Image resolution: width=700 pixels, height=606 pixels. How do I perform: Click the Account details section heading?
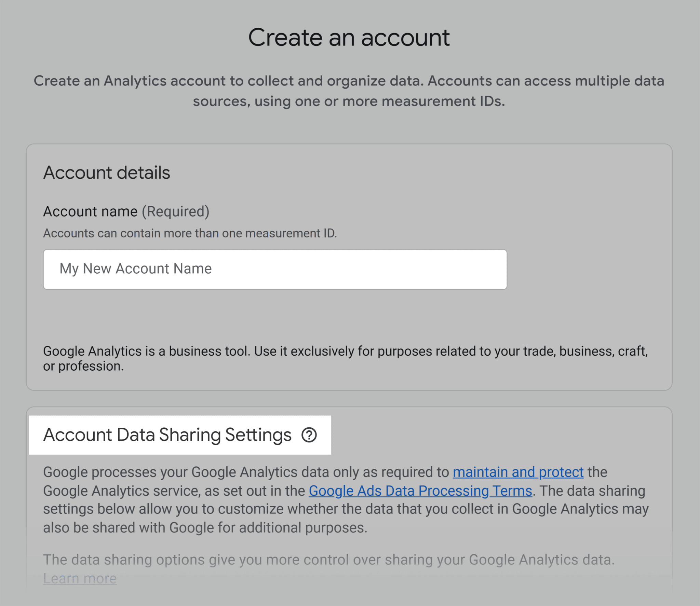tap(106, 173)
